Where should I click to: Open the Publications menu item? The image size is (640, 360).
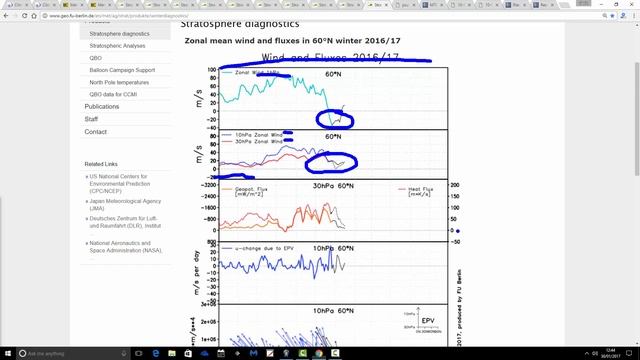pos(102,107)
